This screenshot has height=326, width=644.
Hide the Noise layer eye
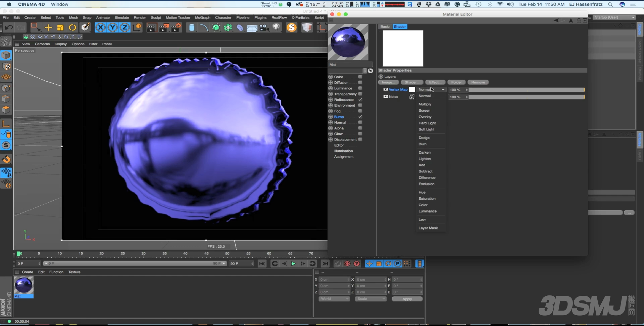[386, 96]
